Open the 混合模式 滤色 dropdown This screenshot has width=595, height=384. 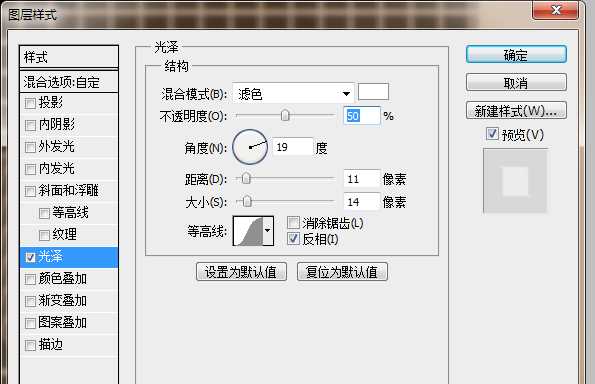coord(293,93)
